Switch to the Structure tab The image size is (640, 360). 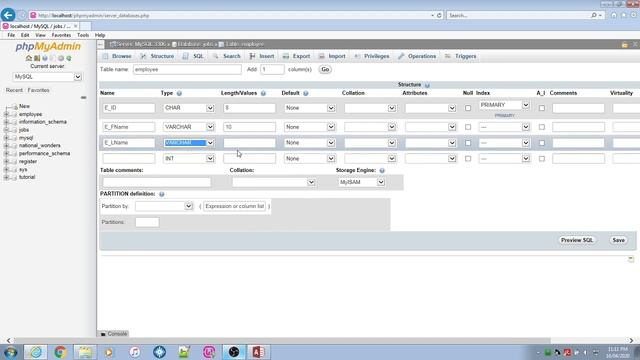(157, 56)
